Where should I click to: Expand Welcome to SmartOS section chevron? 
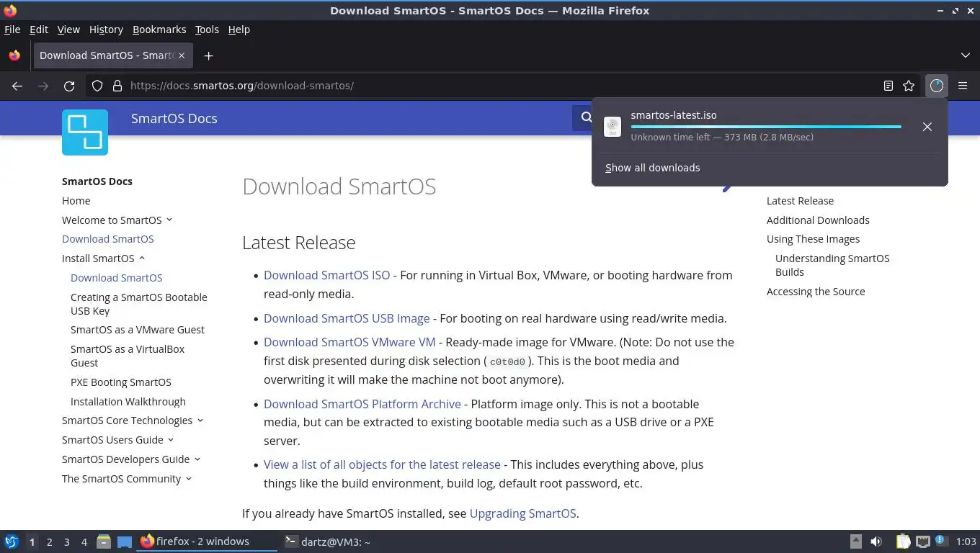pyautogui.click(x=169, y=220)
